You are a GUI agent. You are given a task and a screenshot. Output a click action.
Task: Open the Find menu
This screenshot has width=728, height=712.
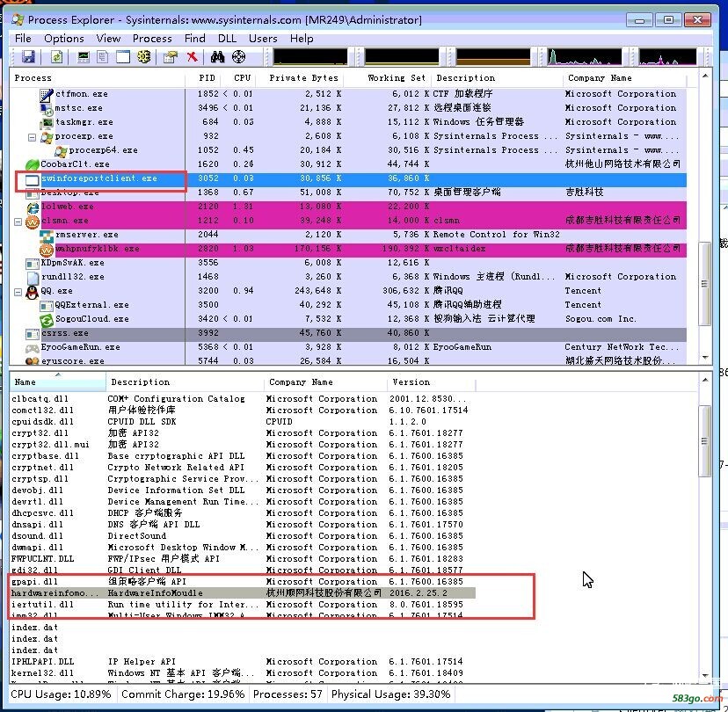(x=194, y=39)
